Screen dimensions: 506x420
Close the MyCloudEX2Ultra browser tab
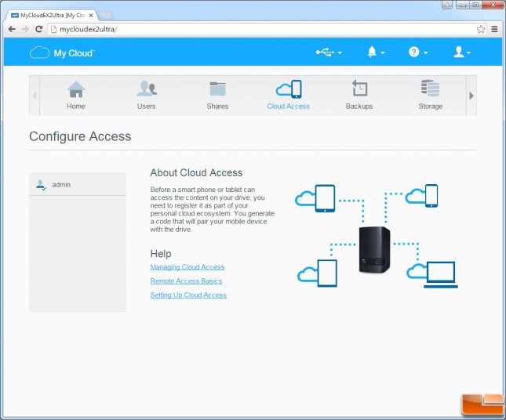click(x=91, y=16)
